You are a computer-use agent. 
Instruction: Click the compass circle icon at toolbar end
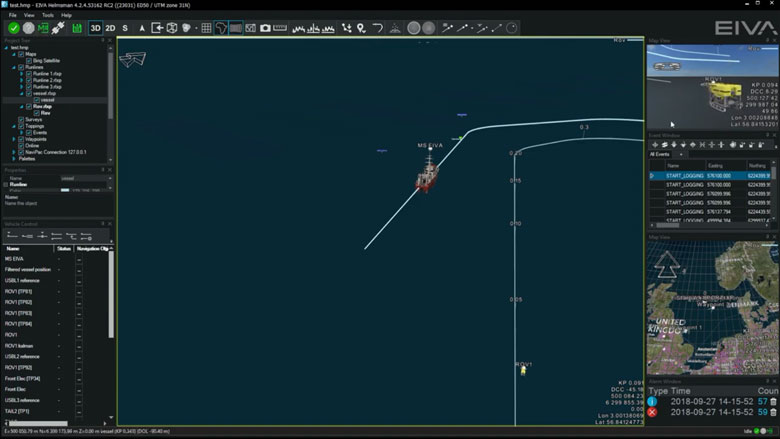pyautogui.click(x=511, y=28)
